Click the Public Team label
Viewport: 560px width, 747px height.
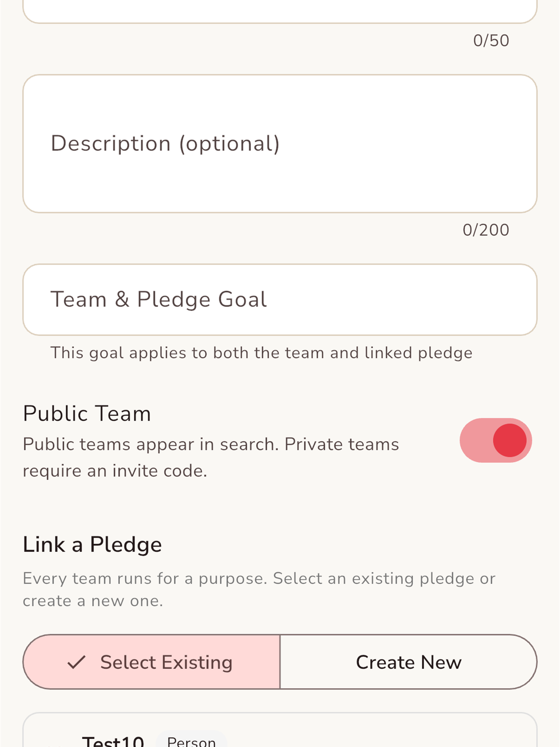[87, 413]
